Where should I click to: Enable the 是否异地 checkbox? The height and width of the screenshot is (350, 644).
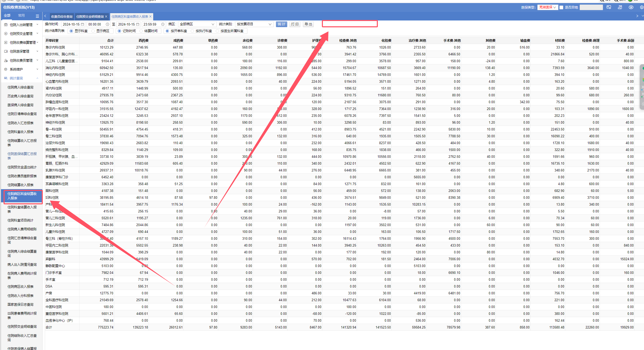coord(561,7)
